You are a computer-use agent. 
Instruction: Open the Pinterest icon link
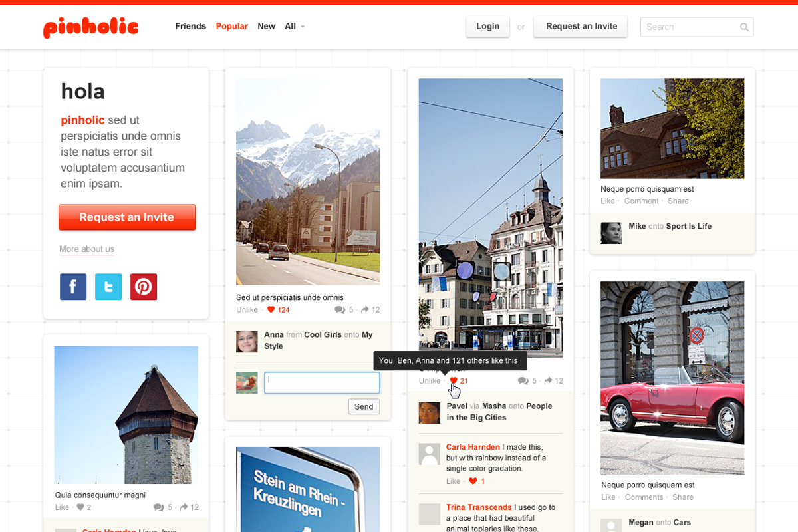point(144,287)
